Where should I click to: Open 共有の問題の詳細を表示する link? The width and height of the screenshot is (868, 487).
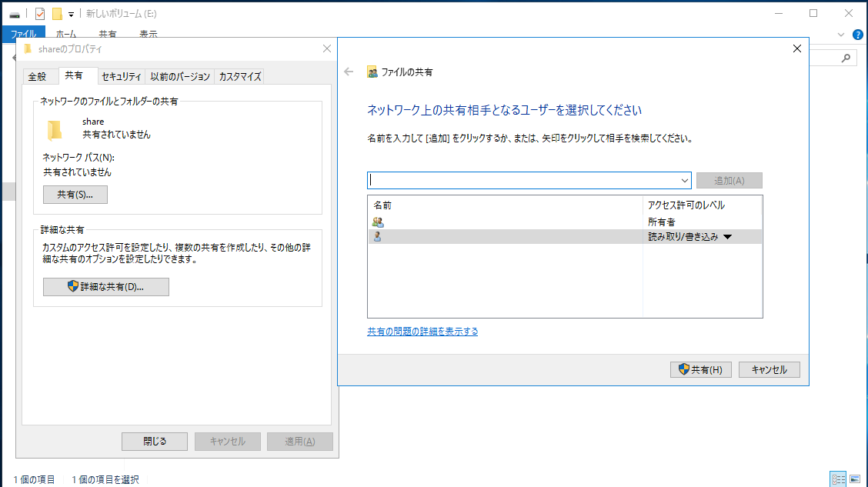[x=422, y=332]
